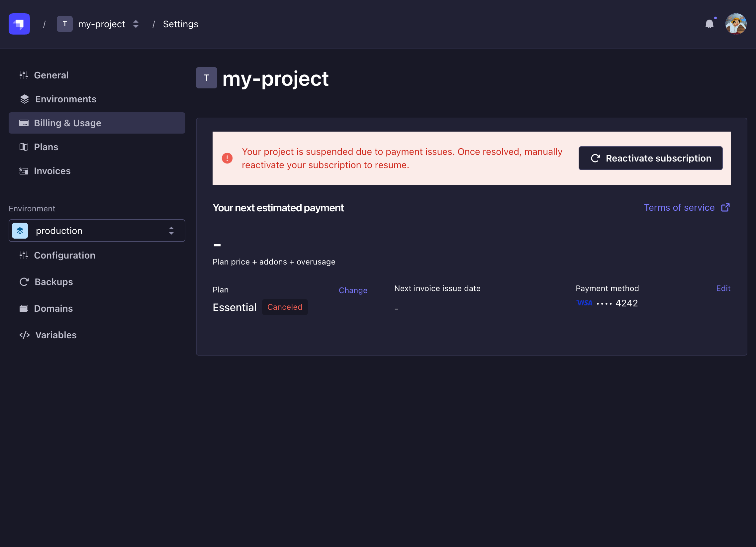Expand the my-project switcher in breadcrumb
The height and width of the screenshot is (547, 756).
click(135, 24)
